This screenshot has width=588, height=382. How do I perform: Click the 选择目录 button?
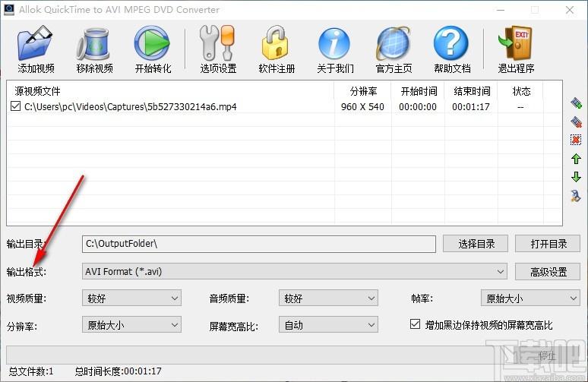tap(476, 244)
